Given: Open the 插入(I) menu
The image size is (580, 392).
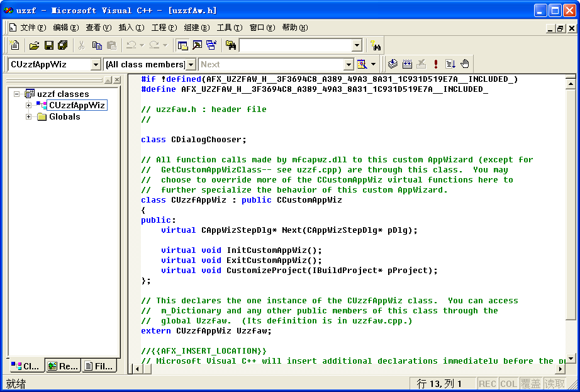Looking at the screenshot, I should (131, 28).
